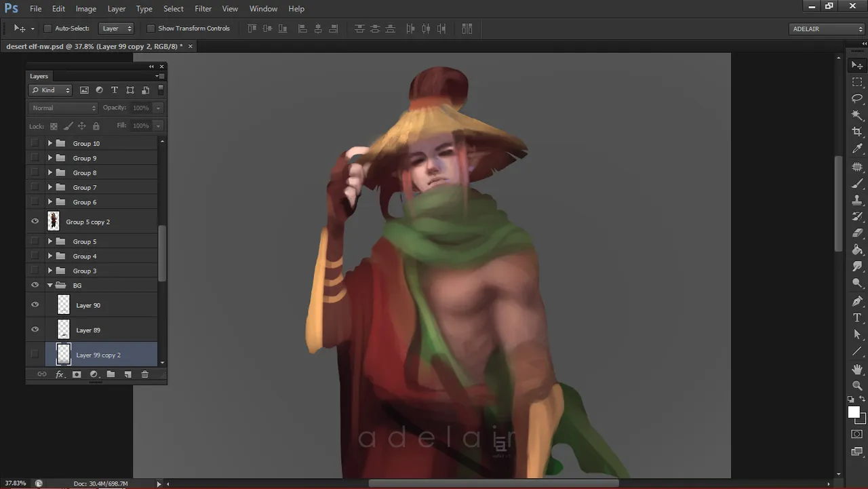This screenshot has width=868, height=489.
Task: Open the Image menu
Action: tap(85, 9)
